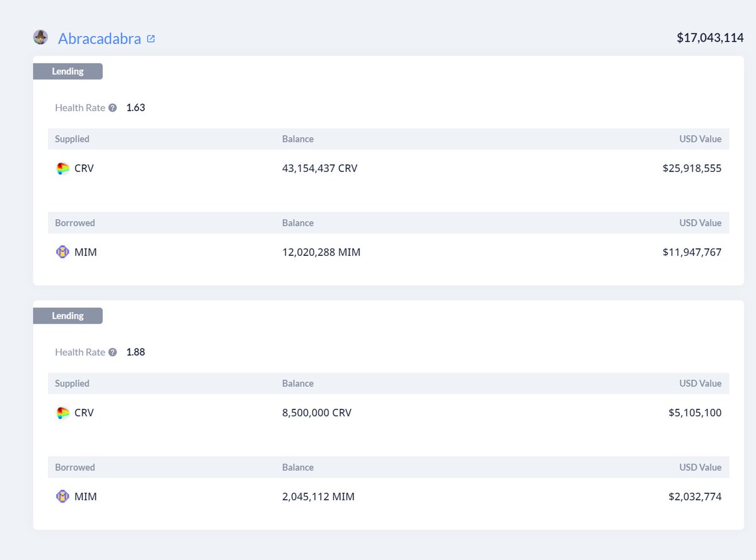This screenshot has width=756, height=560.
Task: Open the external link icon beside Abracadabra
Action: click(151, 38)
